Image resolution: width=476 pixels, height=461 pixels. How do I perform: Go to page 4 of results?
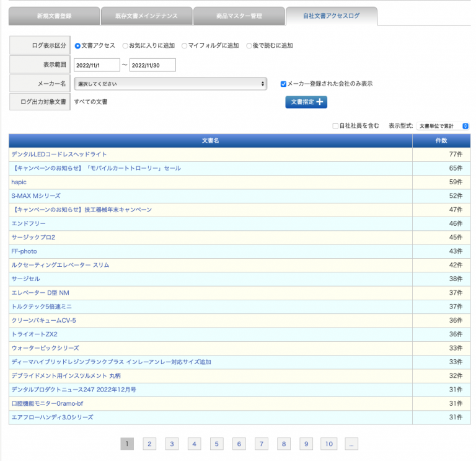tap(194, 444)
